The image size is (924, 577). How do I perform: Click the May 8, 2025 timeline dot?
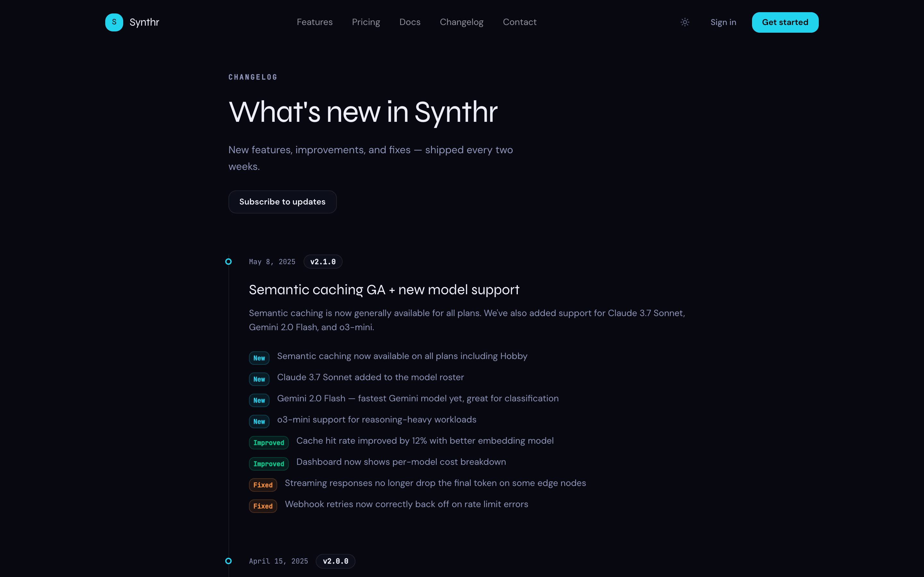[x=228, y=262]
